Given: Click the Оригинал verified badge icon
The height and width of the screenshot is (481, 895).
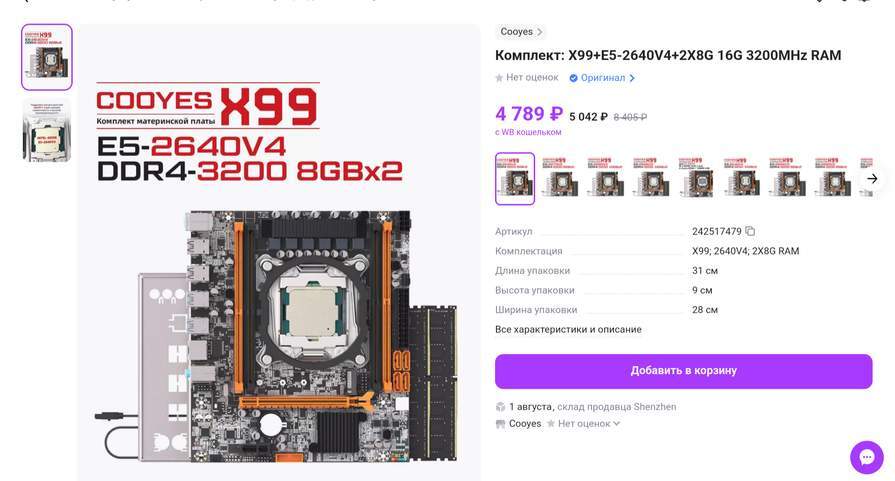Looking at the screenshot, I should pyautogui.click(x=573, y=78).
